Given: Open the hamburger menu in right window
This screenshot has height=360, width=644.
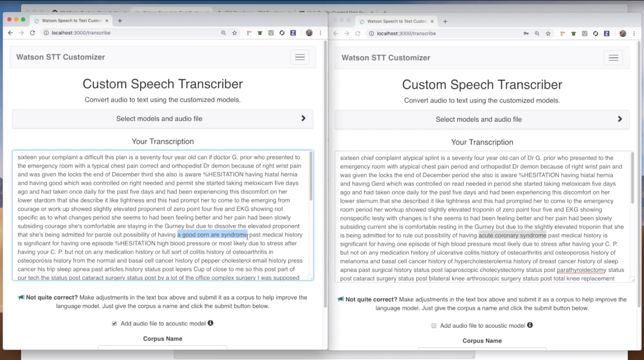Looking at the screenshot, I should click(x=613, y=58).
